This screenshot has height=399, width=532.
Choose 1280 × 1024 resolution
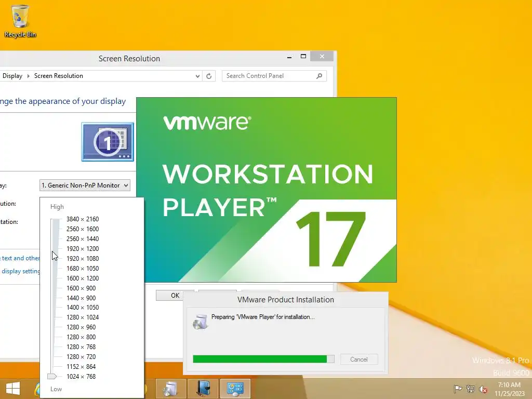point(83,317)
